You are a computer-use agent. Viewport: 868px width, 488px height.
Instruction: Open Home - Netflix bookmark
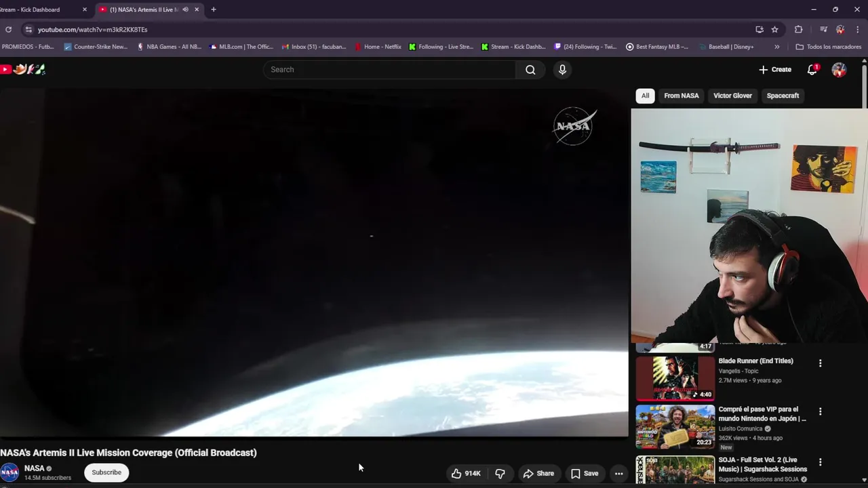(x=378, y=47)
